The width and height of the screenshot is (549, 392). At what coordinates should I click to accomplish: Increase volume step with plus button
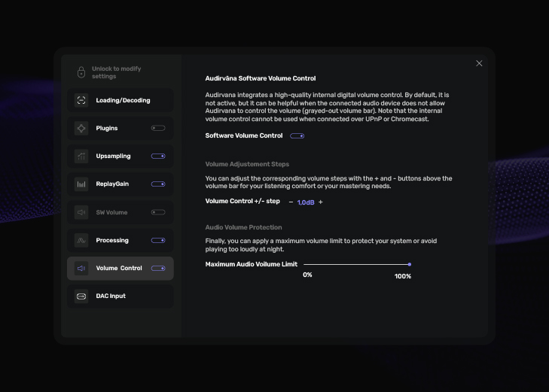(320, 202)
